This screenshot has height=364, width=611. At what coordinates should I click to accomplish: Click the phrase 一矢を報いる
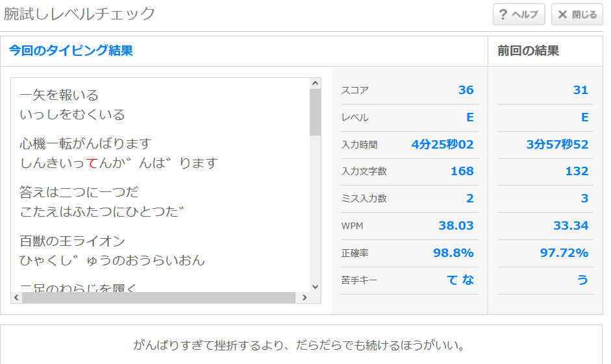(59, 95)
